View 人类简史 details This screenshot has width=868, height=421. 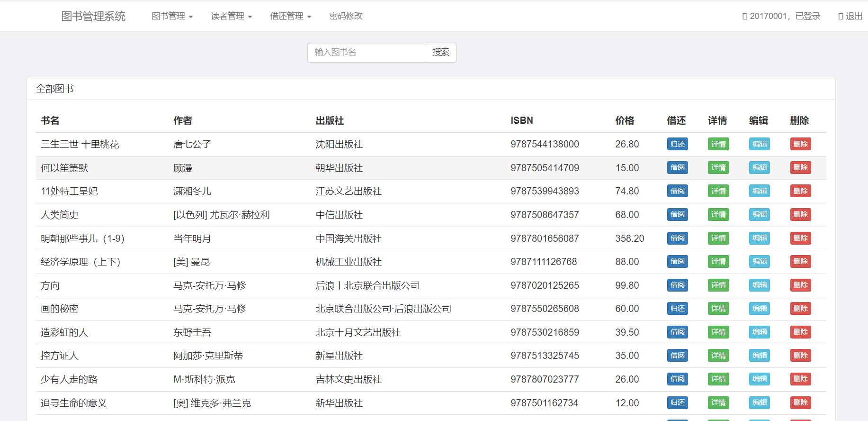point(718,214)
